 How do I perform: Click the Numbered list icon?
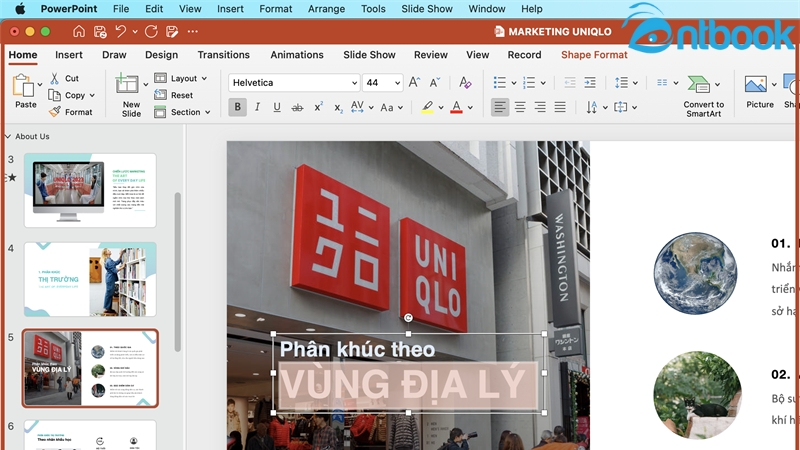[529, 82]
